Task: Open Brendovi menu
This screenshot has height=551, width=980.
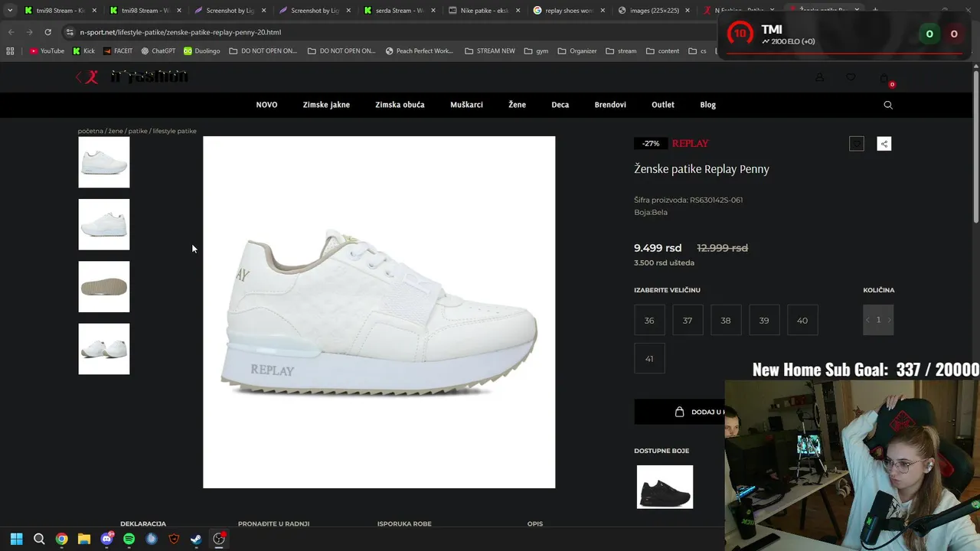Action: click(610, 105)
